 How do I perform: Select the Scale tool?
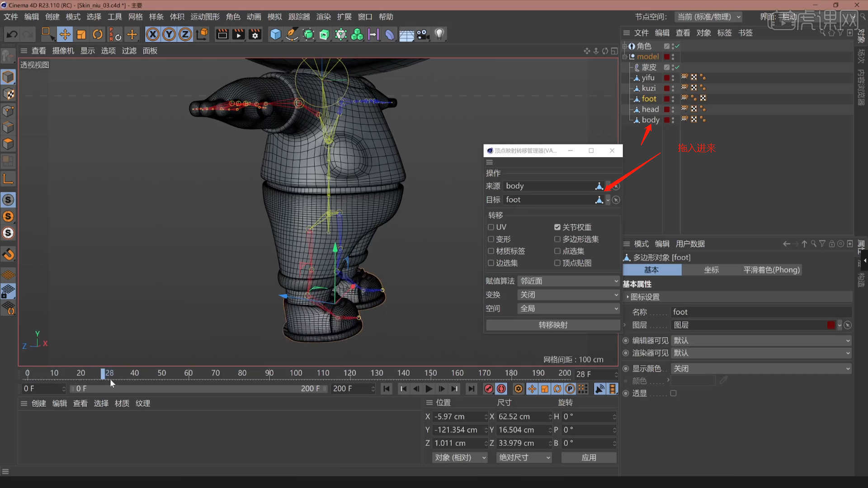[81, 34]
